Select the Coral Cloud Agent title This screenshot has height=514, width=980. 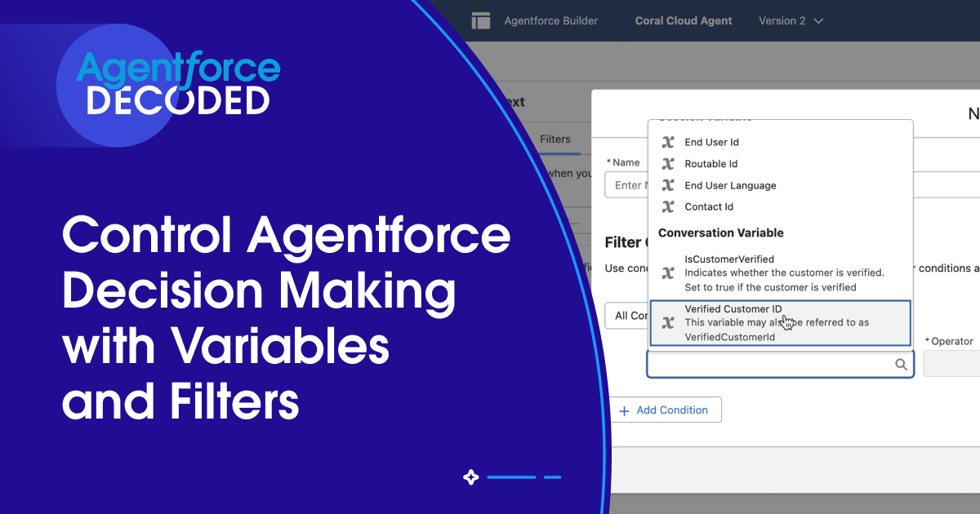(684, 21)
